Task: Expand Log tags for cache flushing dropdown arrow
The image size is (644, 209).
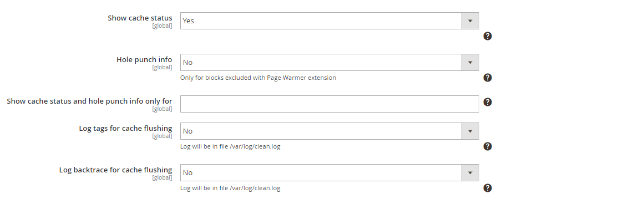Action: tap(470, 131)
